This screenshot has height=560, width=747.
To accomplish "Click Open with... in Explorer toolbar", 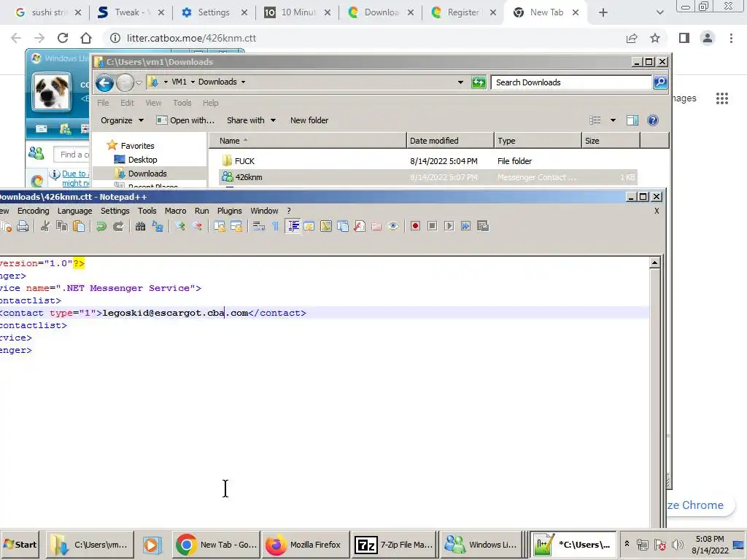I will coord(185,120).
